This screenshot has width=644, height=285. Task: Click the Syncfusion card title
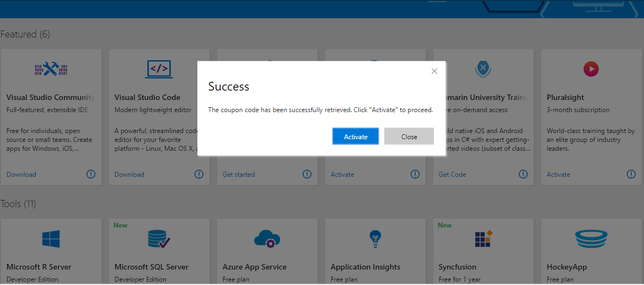458,267
